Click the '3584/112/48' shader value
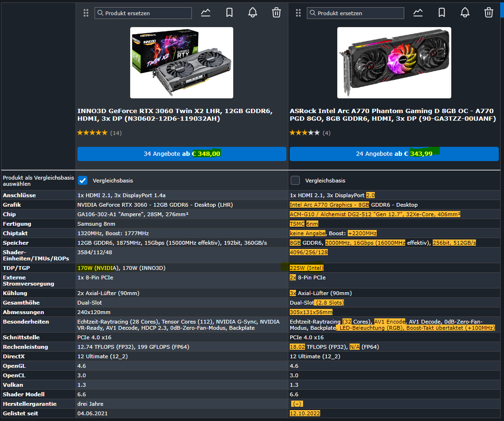 (95, 252)
